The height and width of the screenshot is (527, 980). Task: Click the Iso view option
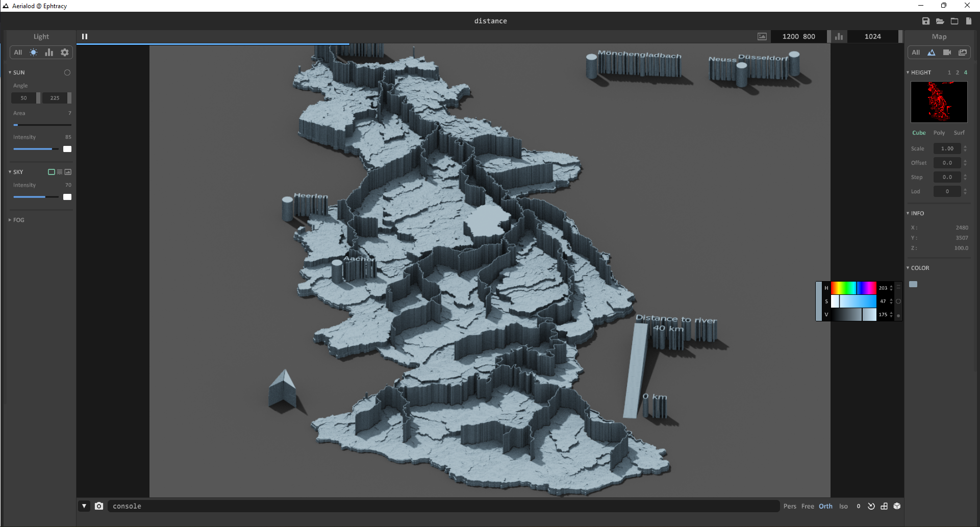pyautogui.click(x=844, y=506)
